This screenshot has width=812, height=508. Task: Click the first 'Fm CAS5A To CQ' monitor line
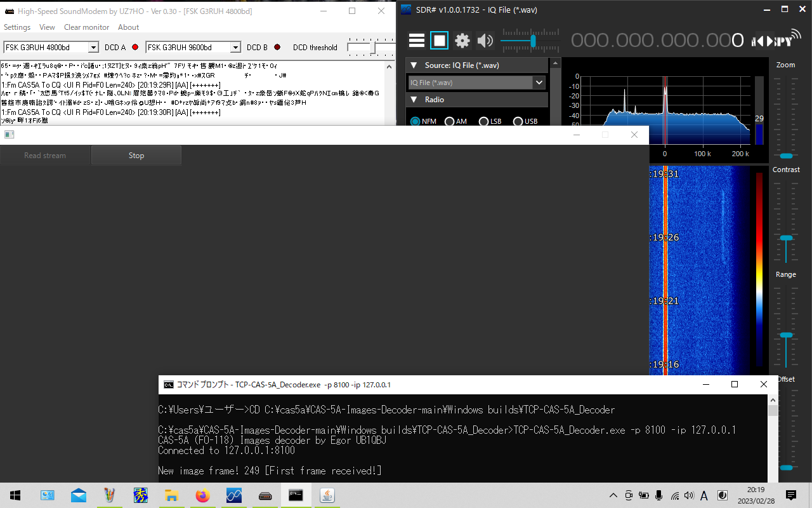(111, 84)
